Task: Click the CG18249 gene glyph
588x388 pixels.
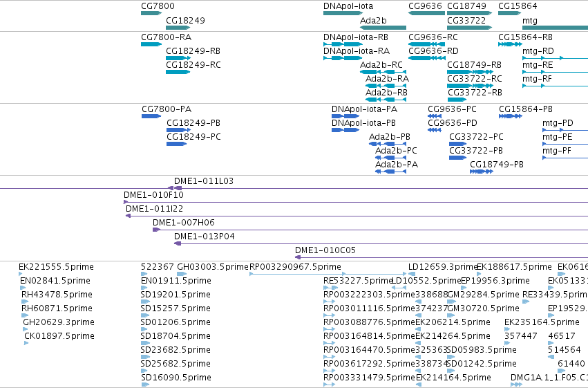Action: 178,28
